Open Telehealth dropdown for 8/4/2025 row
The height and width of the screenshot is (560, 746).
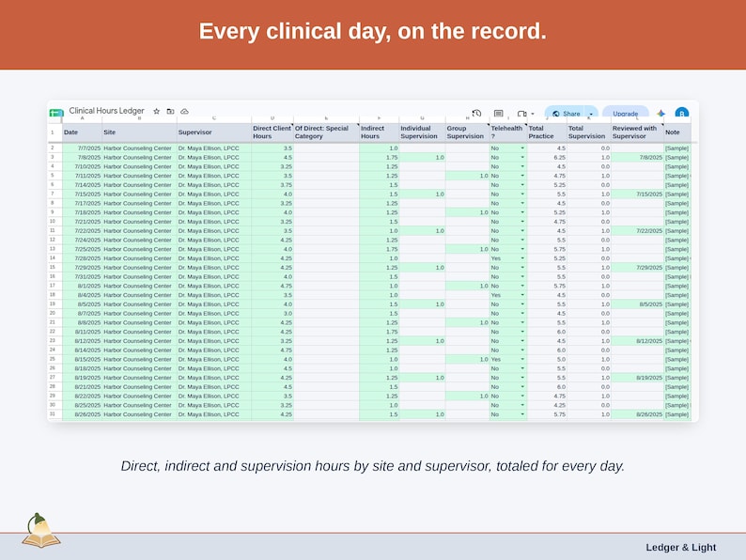pos(522,295)
